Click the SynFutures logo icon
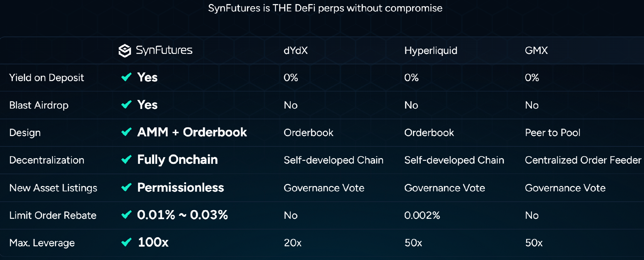Image resolution: width=644 pixels, height=260 pixels. coord(125,51)
